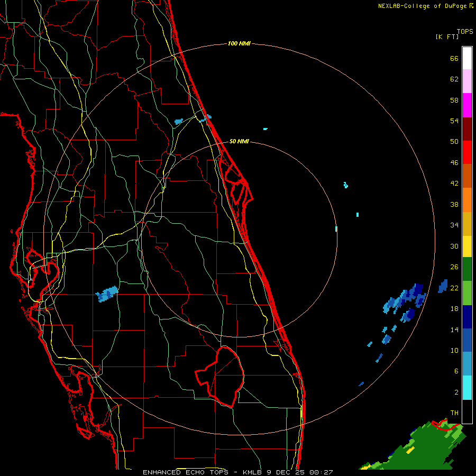
Task: Click the "[K FT]" units label
Action: click(447, 37)
